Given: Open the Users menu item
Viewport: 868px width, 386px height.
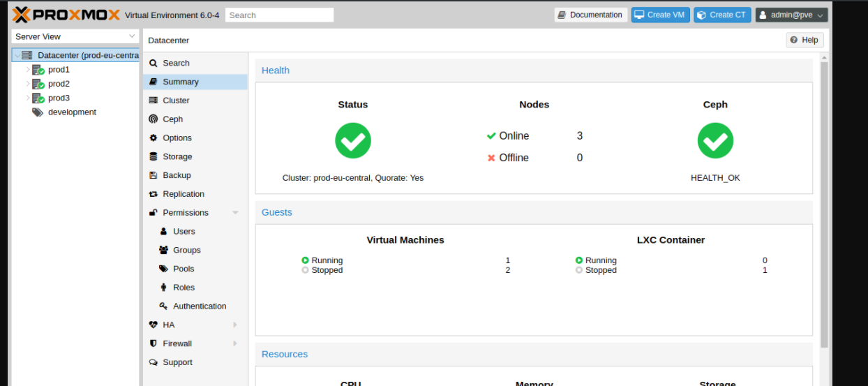Looking at the screenshot, I should [195, 232].
